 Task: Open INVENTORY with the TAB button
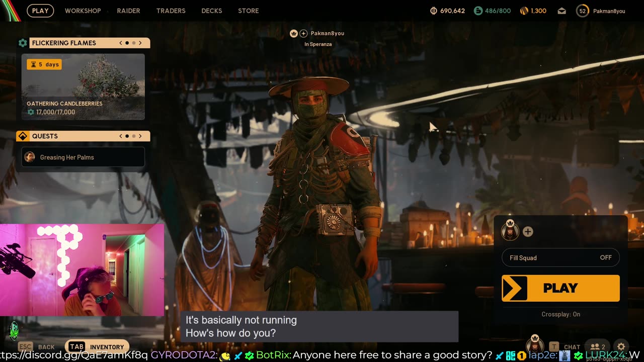pos(97,346)
